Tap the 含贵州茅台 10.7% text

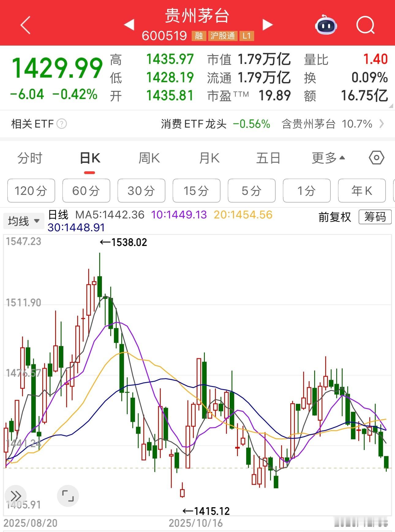(327, 124)
